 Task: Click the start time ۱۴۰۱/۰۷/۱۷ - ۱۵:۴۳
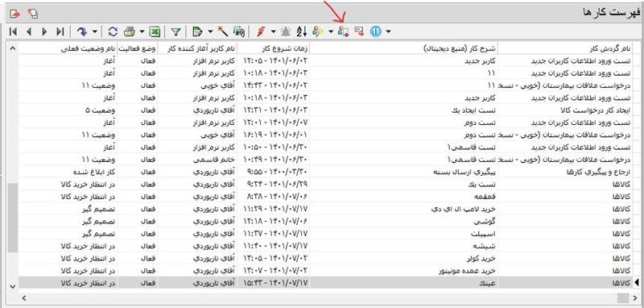point(275,283)
